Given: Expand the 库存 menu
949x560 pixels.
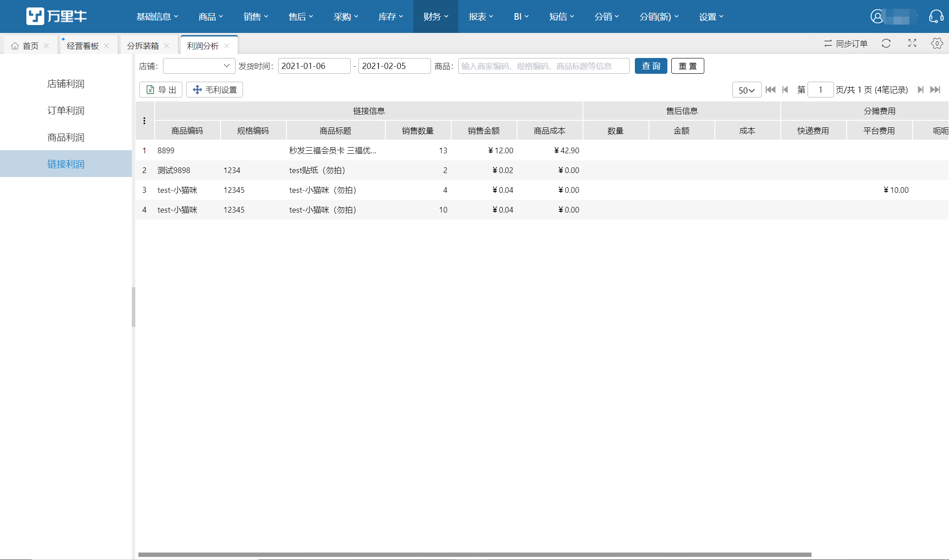Looking at the screenshot, I should coord(391,17).
